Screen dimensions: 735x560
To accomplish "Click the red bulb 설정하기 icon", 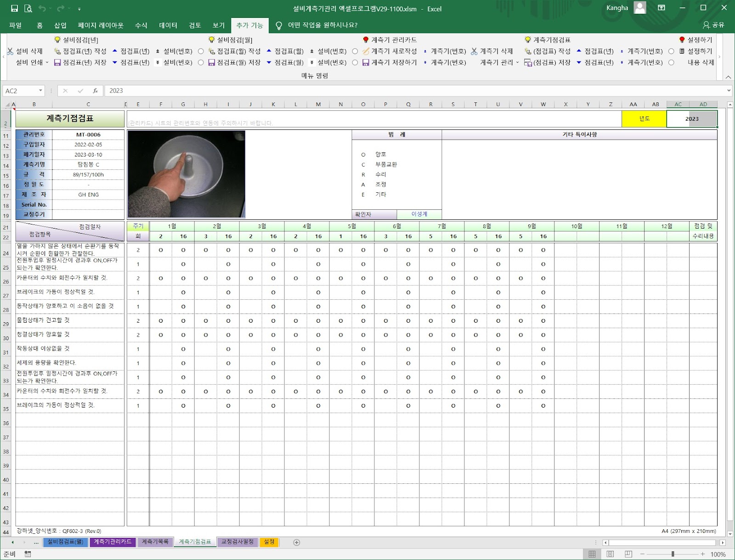I will [x=682, y=40].
